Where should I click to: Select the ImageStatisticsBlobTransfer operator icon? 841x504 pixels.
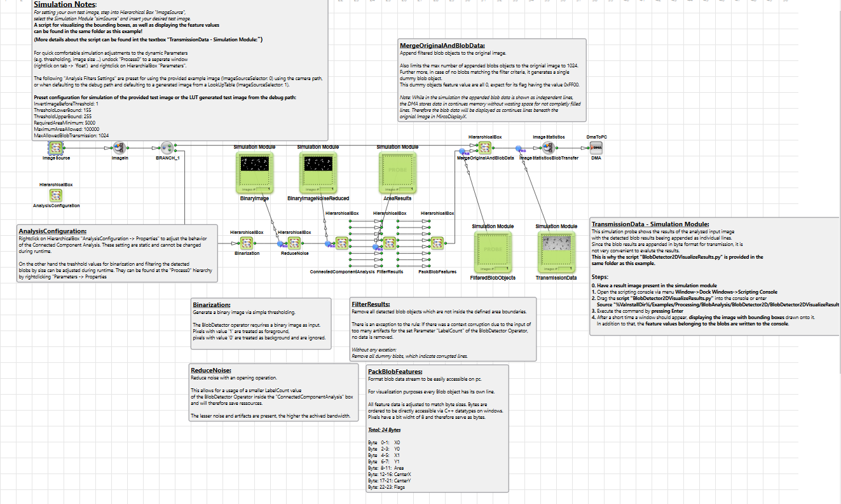(x=548, y=147)
